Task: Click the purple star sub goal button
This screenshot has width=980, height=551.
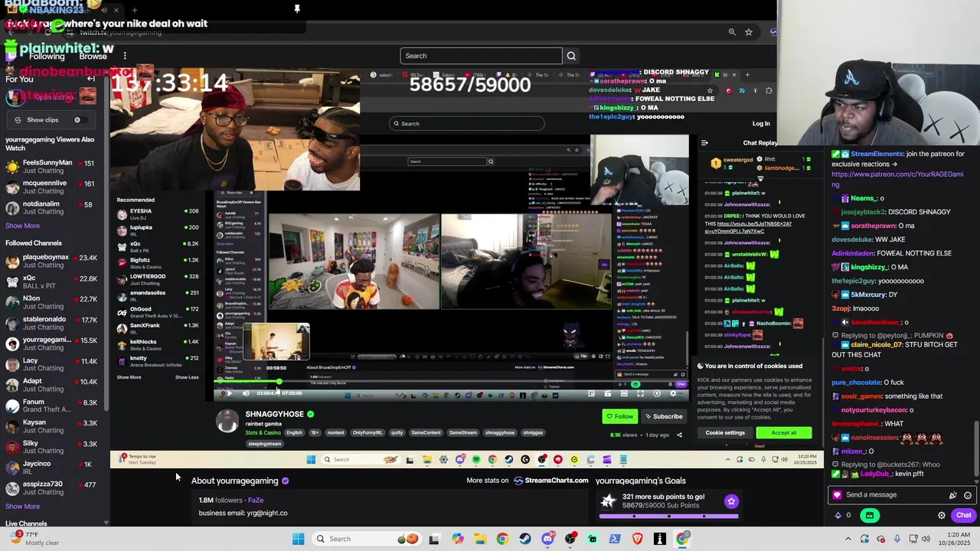Action: 731,501
